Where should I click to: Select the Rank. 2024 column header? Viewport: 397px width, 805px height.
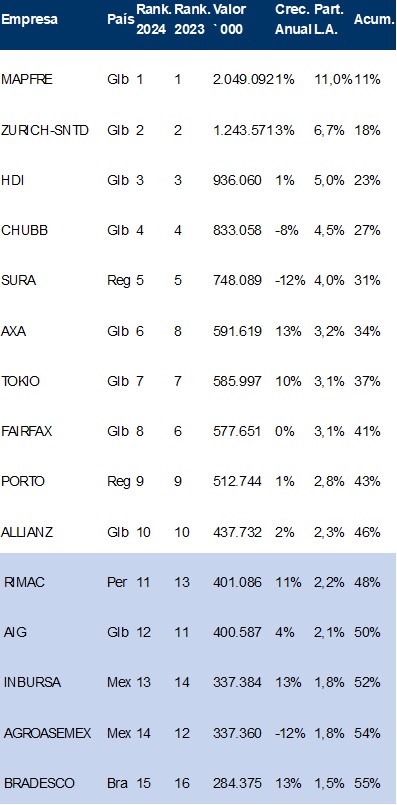(x=151, y=20)
